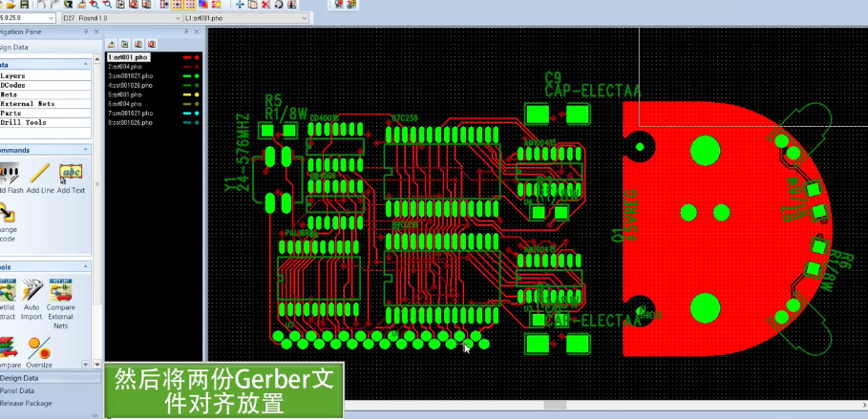Select layer 1:art001.pho
868x419 pixels.
[128, 57]
